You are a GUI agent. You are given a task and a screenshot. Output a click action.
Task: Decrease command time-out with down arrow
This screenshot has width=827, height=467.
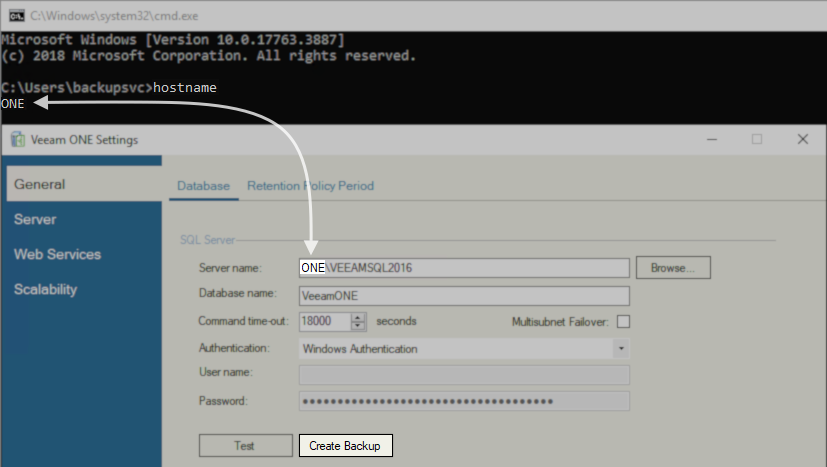point(359,326)
